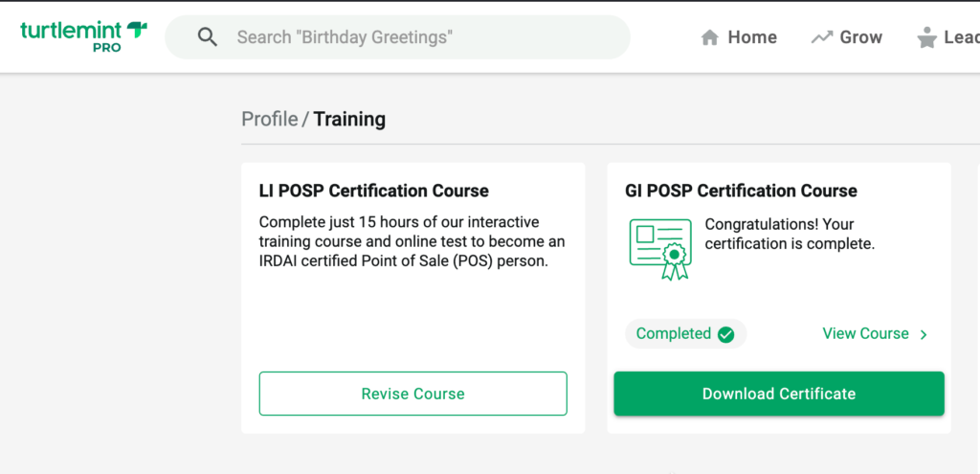
Task: Click the View Course chevron arrow
Action: pos(924,335)
